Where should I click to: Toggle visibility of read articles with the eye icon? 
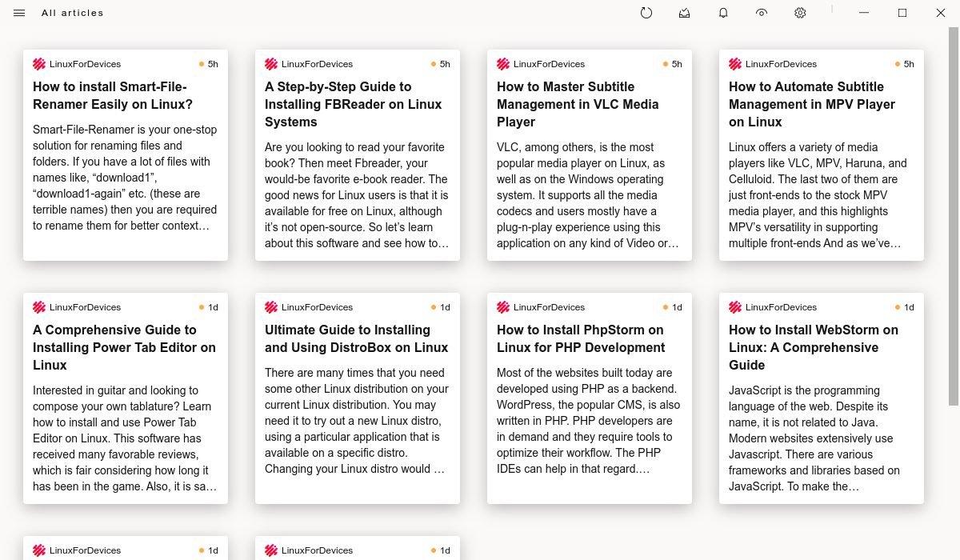pyautogui.click(x=761, y=13)
